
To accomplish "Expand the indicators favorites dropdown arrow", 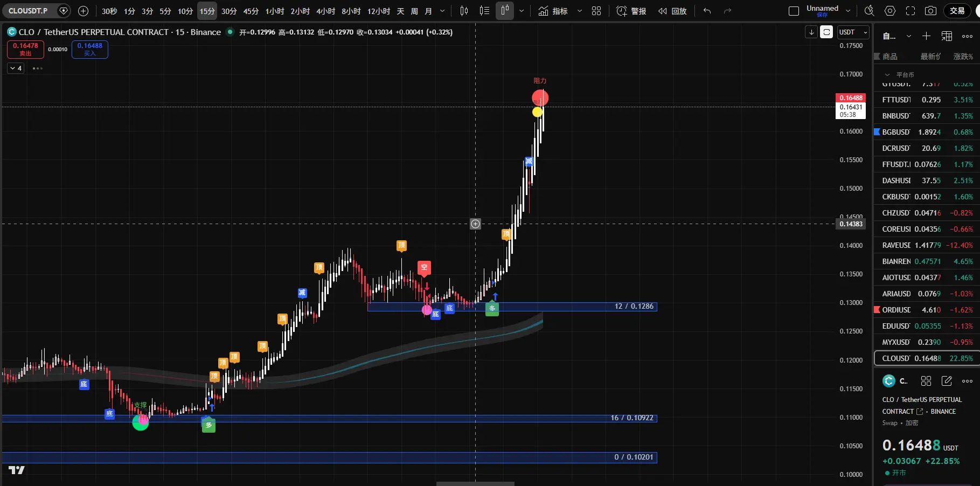I will [x=580, y=11].
